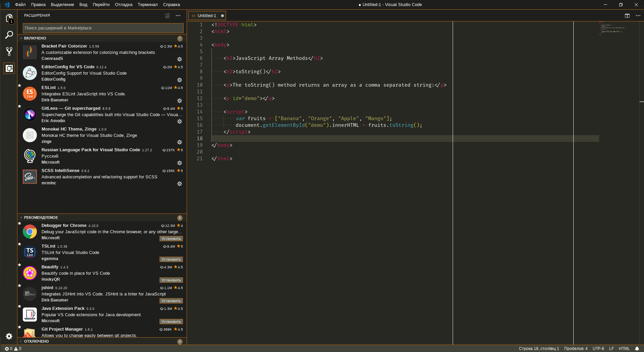
Task: Open the Перейти menu
Action: [101, 5]
